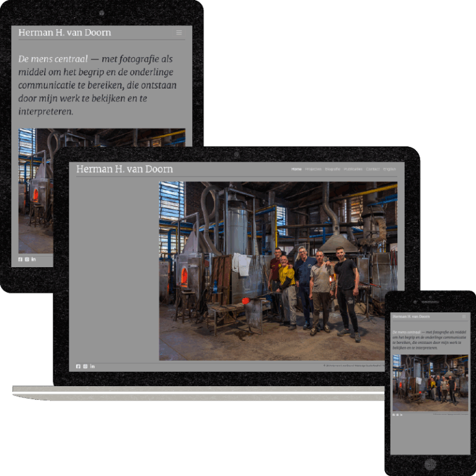The height and width of the screenshot is (476, 476).
Task: Open Publicaties in the laptop navigation
Action: (353, 169)
